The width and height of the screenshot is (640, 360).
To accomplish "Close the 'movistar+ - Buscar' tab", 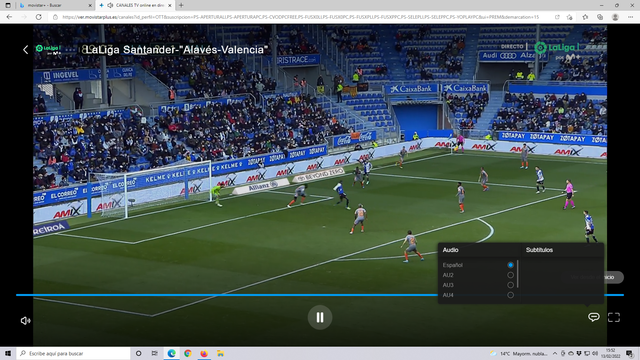I will (90, 5).
